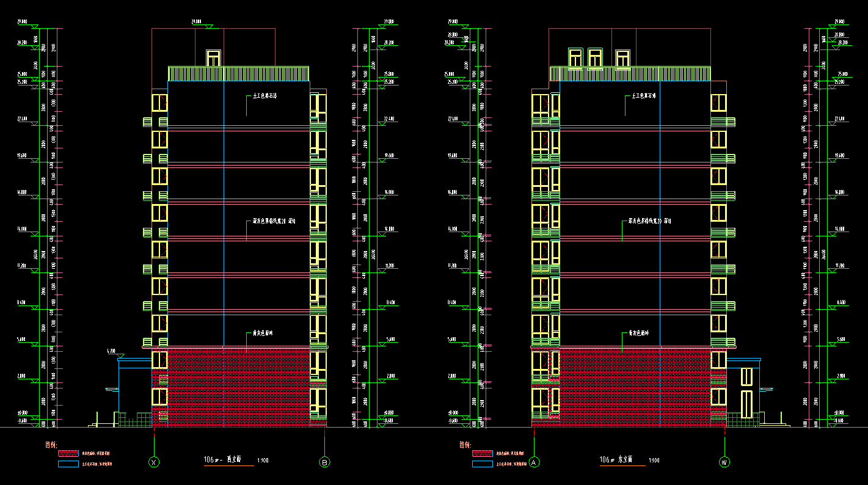
Task: Select the blue legend swatch under west elevation
Action: pos(69,464)
